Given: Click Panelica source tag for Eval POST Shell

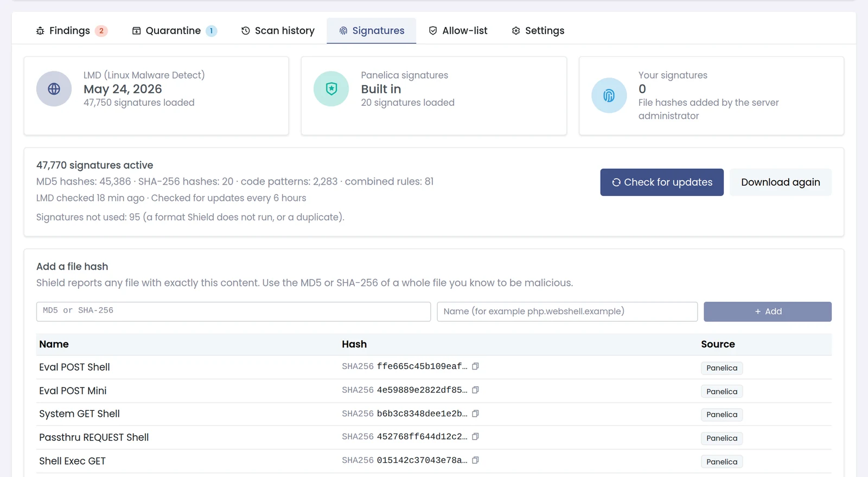Looking at the screenshot, I should tap(722, 368).
